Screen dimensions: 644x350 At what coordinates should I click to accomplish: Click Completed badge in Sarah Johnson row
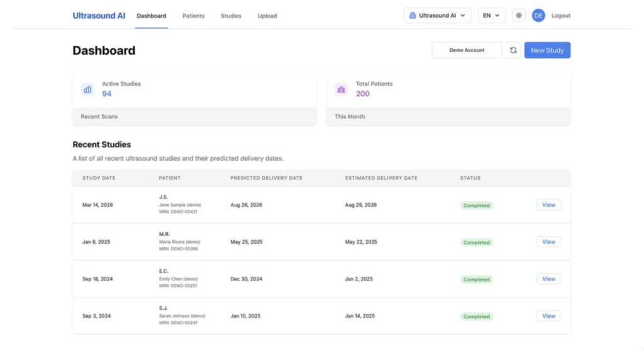click(x=477, y=316)
